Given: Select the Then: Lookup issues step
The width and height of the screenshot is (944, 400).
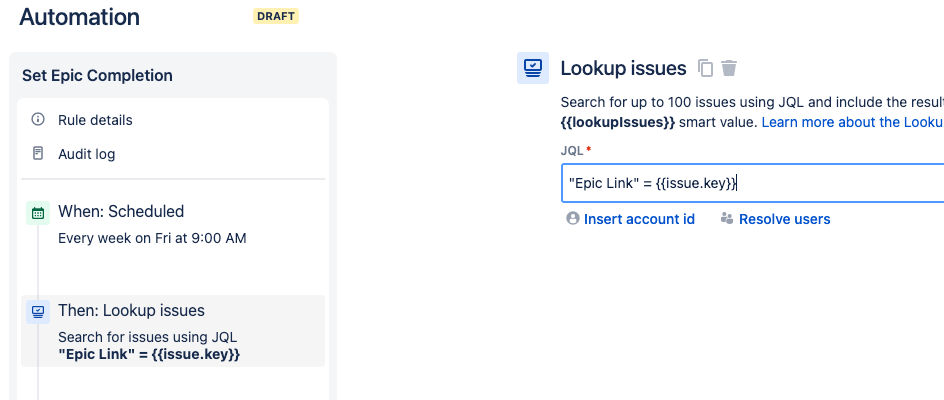Looking at the screenshot, I should (x=173, y=331).
